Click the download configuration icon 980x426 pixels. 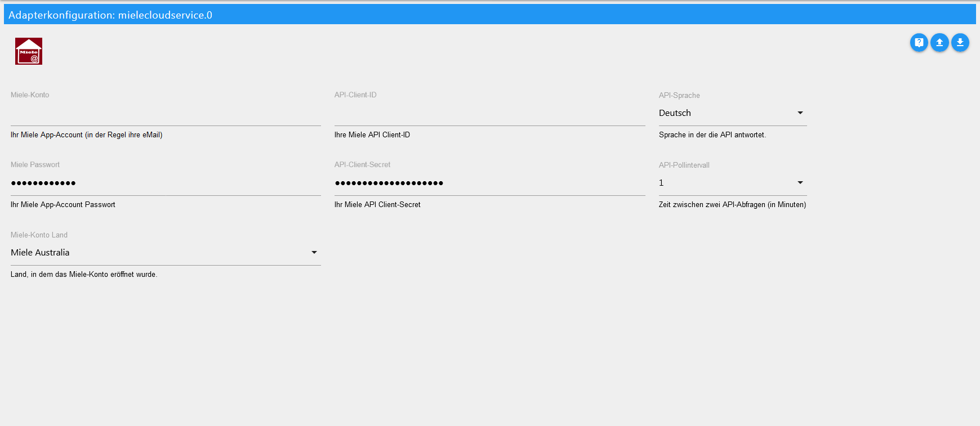[x=960, y=42]
